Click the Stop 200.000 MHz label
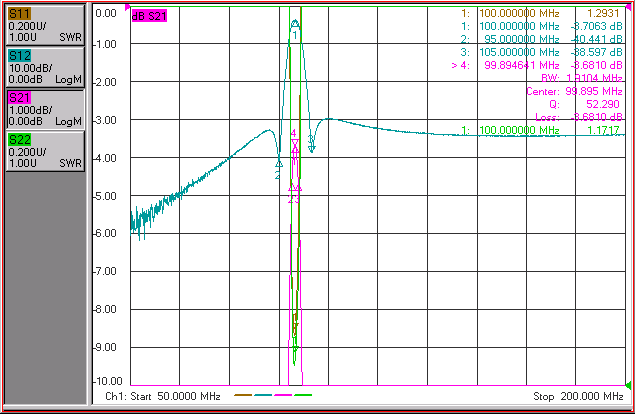Image resolution: width=635 pixels, height=414 pixels. (578, 396)
